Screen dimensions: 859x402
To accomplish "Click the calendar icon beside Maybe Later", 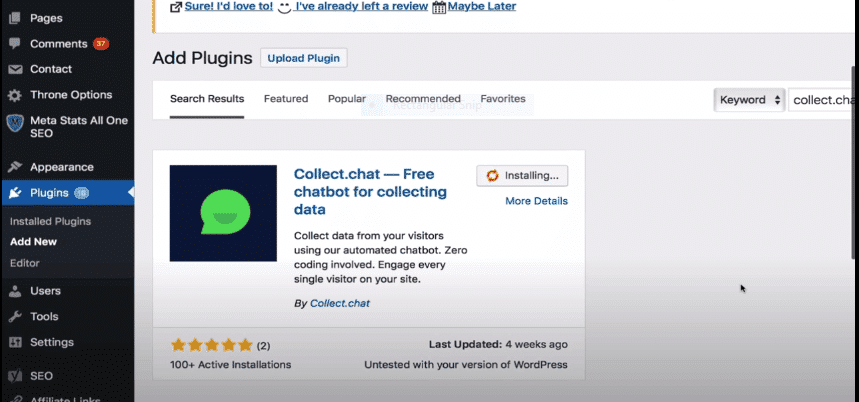I will [439, 7].
